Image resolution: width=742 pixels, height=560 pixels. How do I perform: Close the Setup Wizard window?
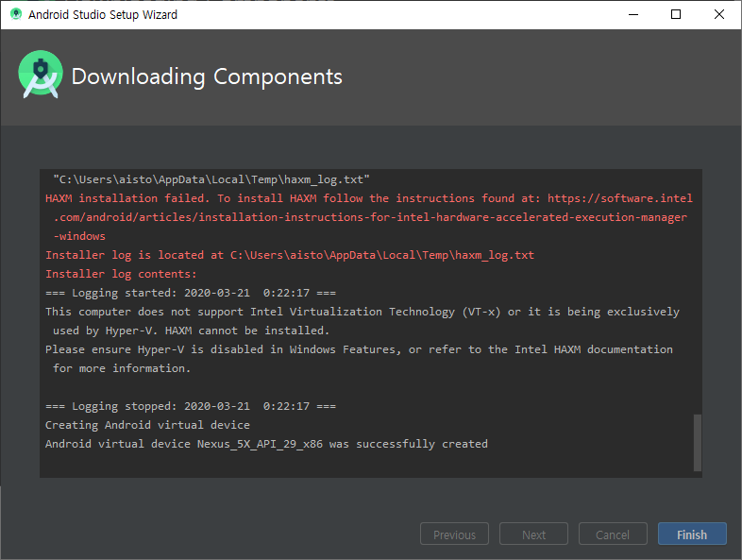[718, 15]
